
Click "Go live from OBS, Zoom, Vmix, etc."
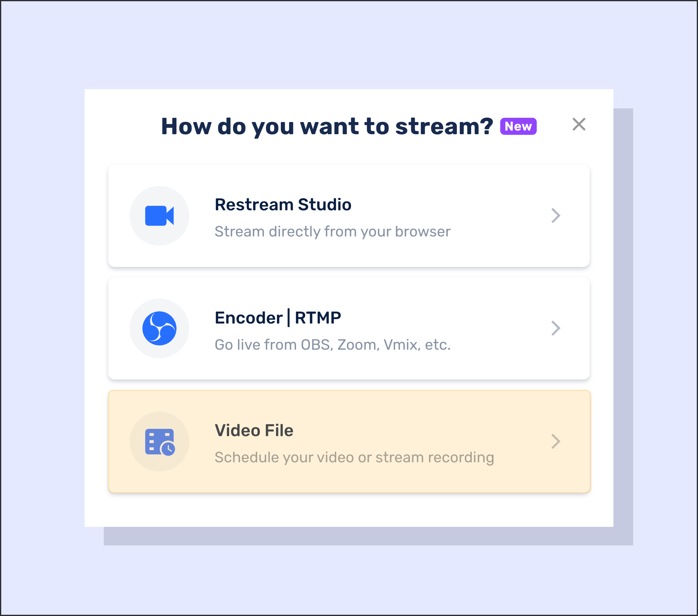click(x=333, y=345)
